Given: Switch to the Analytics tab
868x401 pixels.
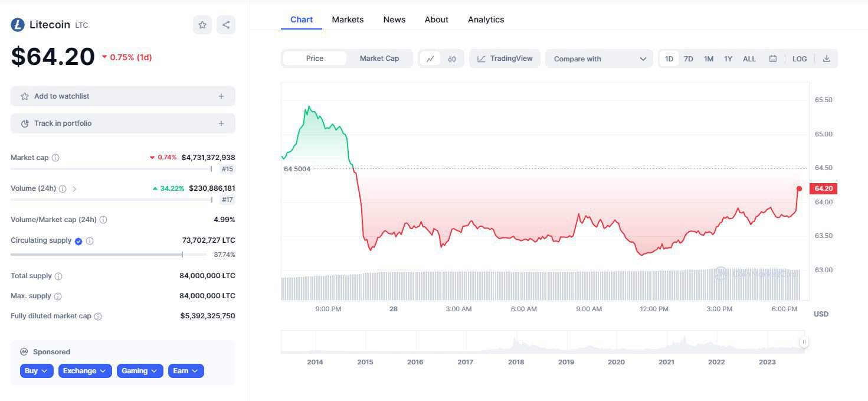Looking at the screenshot, I should pos(486,19).
